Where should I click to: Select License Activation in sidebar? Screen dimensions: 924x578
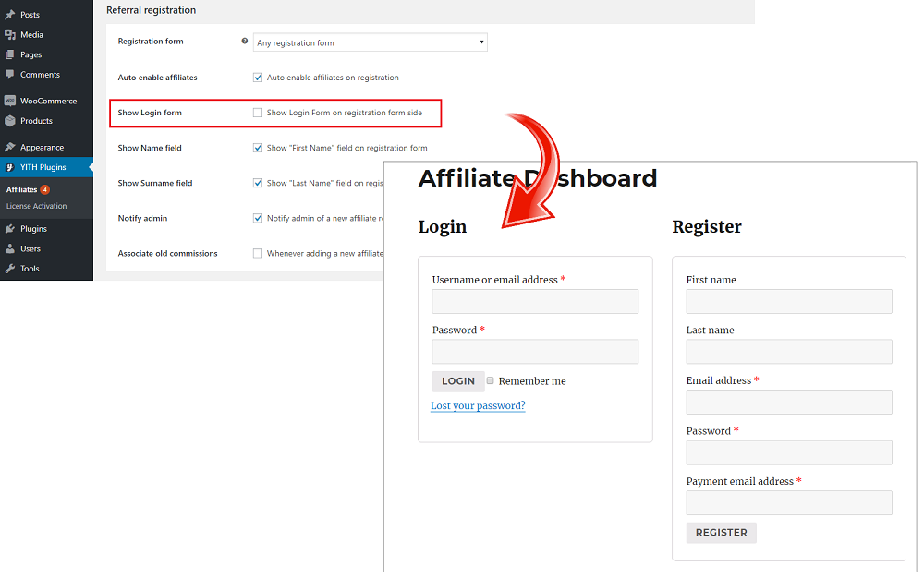point(37,206)
